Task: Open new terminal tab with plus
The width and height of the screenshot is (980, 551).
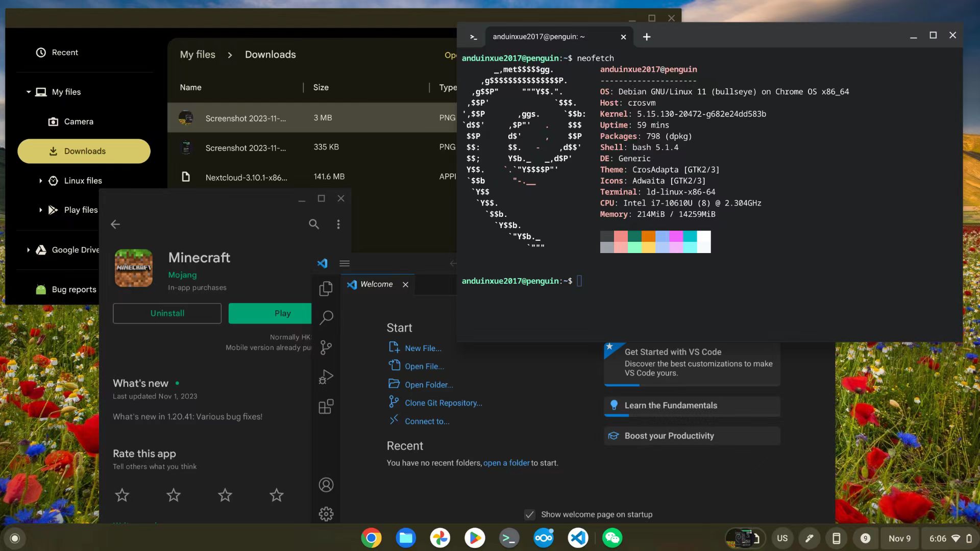Action: coord(646,37)
